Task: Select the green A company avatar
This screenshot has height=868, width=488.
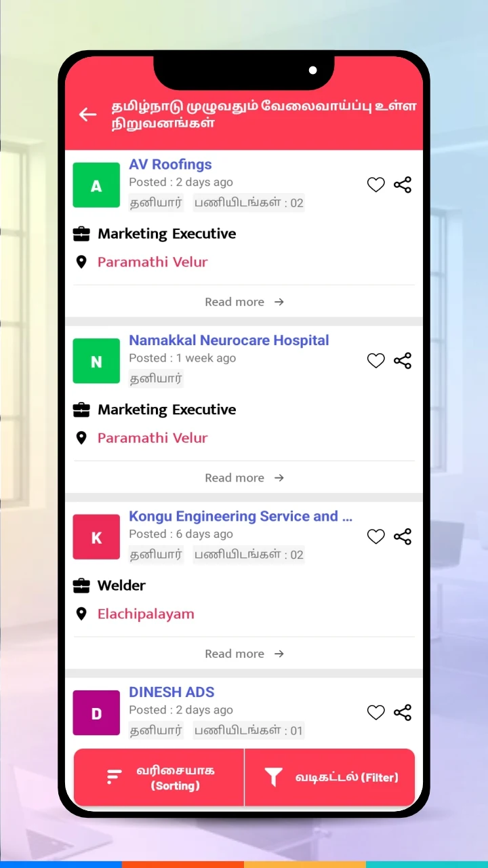Action: 96,185
